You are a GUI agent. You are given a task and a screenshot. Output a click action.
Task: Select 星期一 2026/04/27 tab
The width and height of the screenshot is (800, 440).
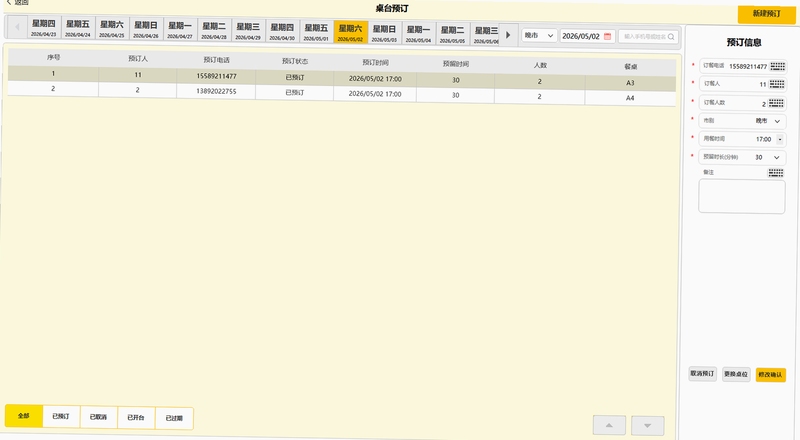pos(180,30)
